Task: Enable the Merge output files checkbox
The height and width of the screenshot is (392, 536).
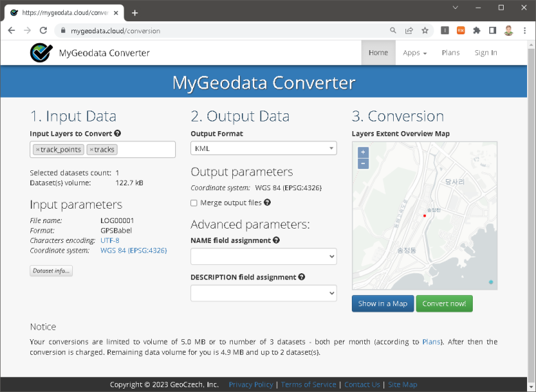Action: point(194,203)
